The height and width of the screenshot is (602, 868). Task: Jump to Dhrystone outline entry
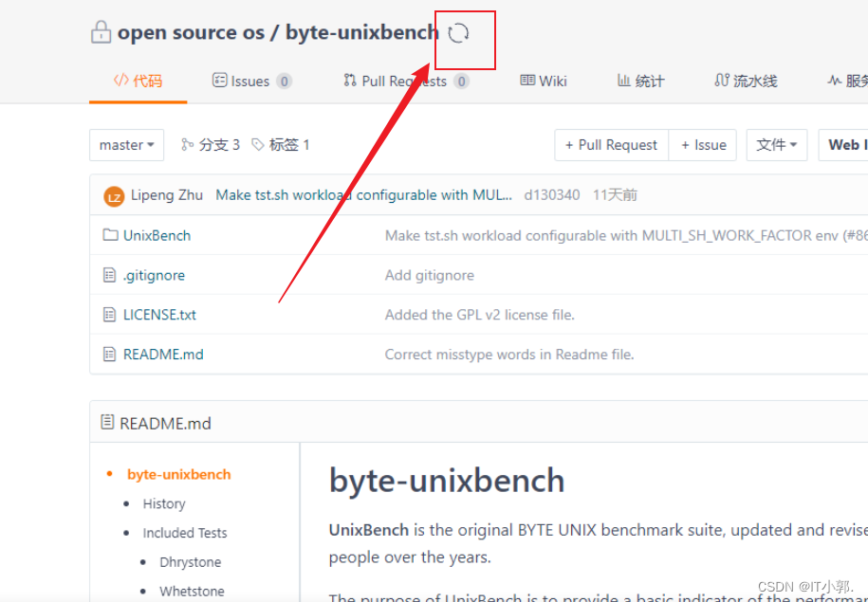tap(191, 562)
